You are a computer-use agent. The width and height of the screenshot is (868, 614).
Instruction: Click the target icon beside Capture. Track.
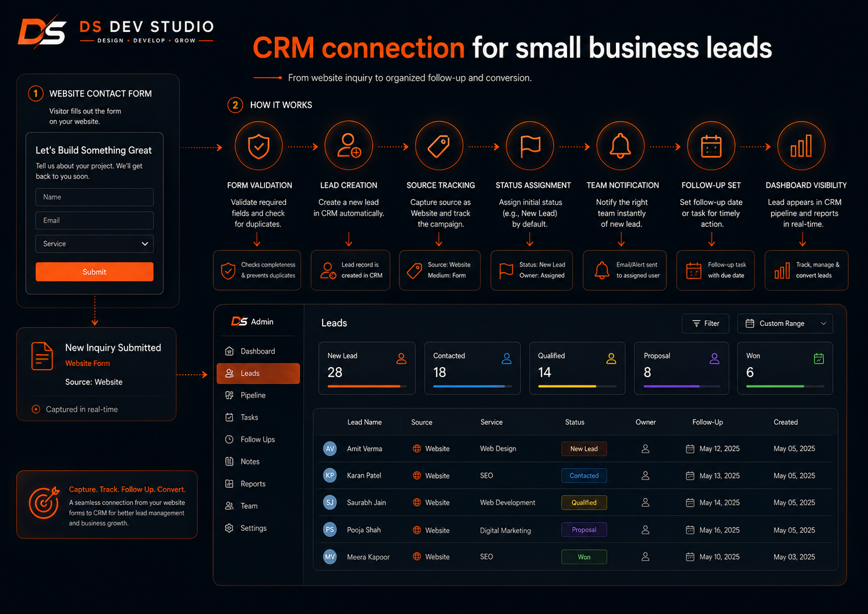44,502
